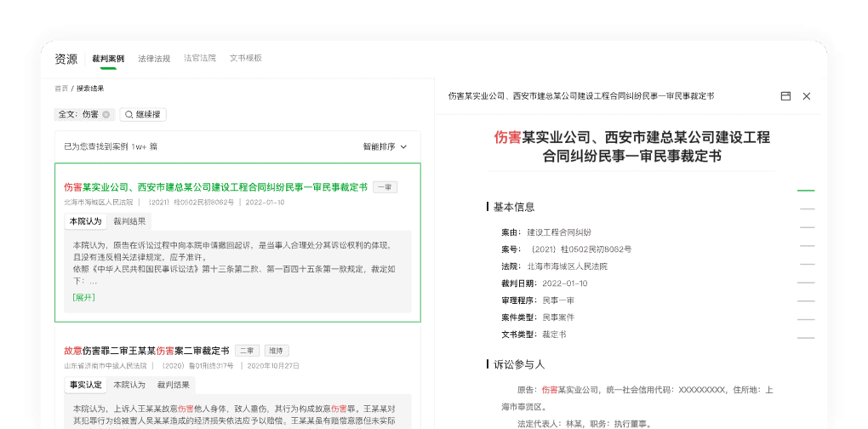This screenshot has height=429, width=868.
Task: Open the 文书模板 tab
Action: coord(246,58)
